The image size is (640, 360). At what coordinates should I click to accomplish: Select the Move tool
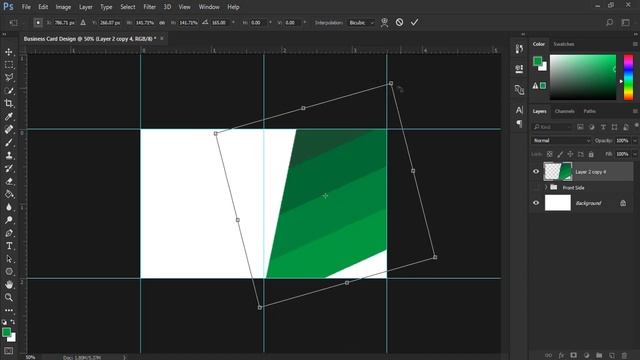tap(9, 52)
